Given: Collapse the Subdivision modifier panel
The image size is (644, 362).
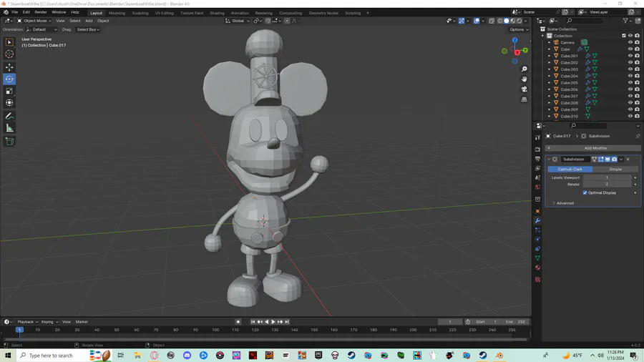Looking at the screenshot, I should pyautogui.click(x=549, y=160).
